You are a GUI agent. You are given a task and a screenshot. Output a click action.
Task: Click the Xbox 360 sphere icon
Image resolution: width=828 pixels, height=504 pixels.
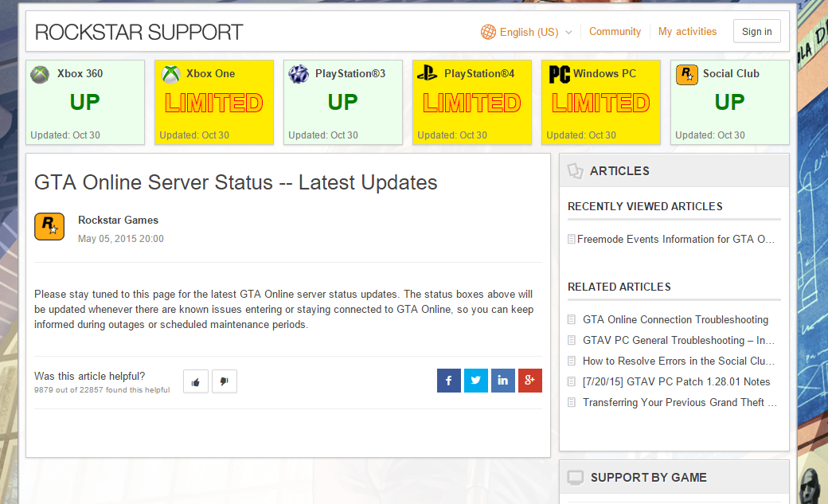click(x=40, y=75)
